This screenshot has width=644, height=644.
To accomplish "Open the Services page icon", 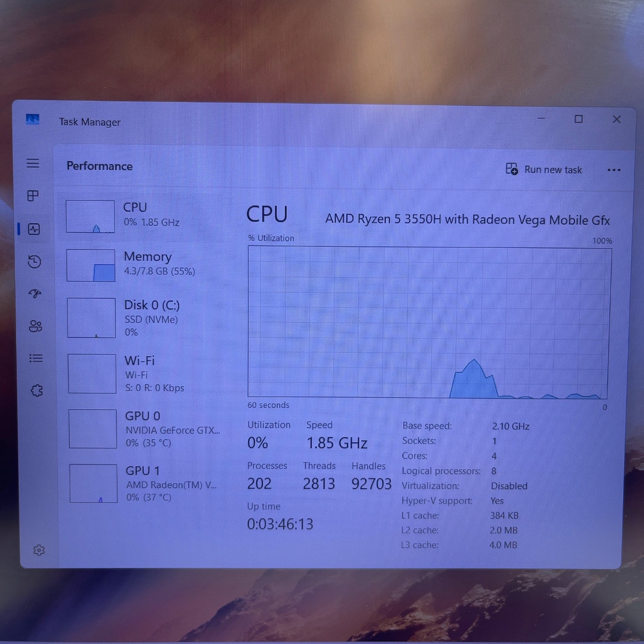I will point(36,390).
